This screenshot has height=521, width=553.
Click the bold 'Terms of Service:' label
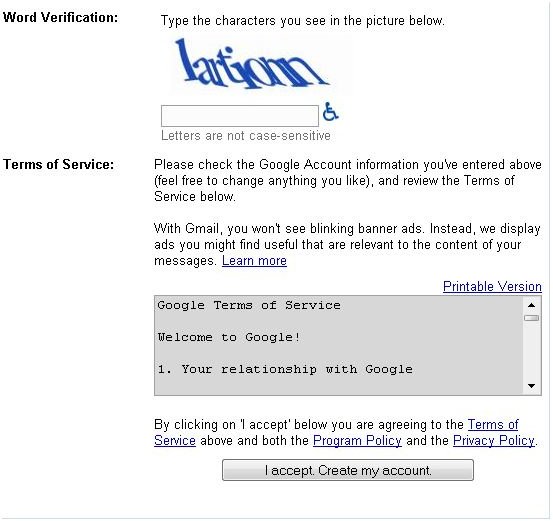coord(59,164)
